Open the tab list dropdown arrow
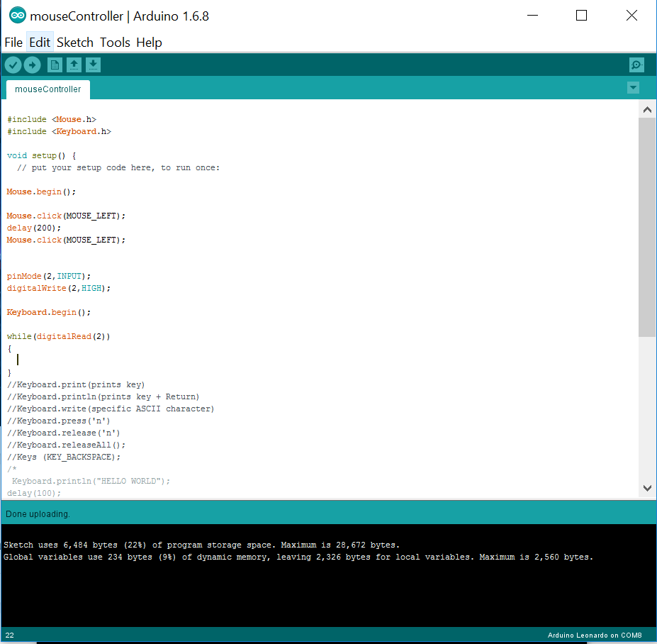Viewport: 657px width, 644px height. click(x=633, y=88)
